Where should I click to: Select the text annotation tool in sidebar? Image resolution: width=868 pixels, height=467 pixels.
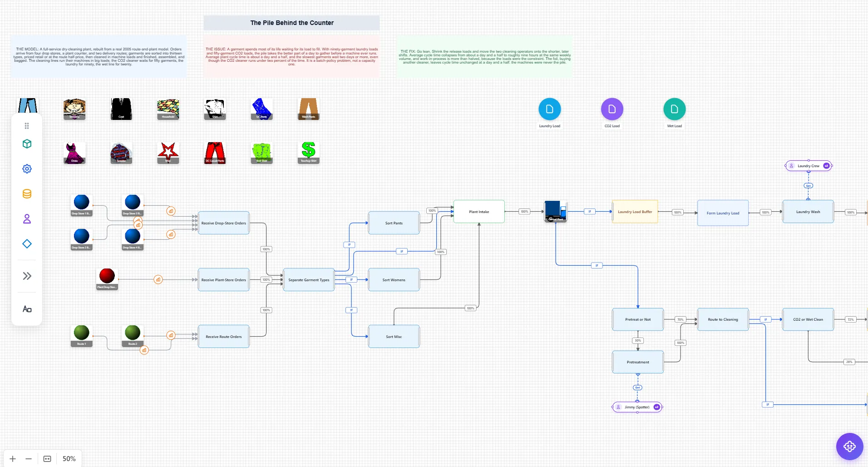27,309
